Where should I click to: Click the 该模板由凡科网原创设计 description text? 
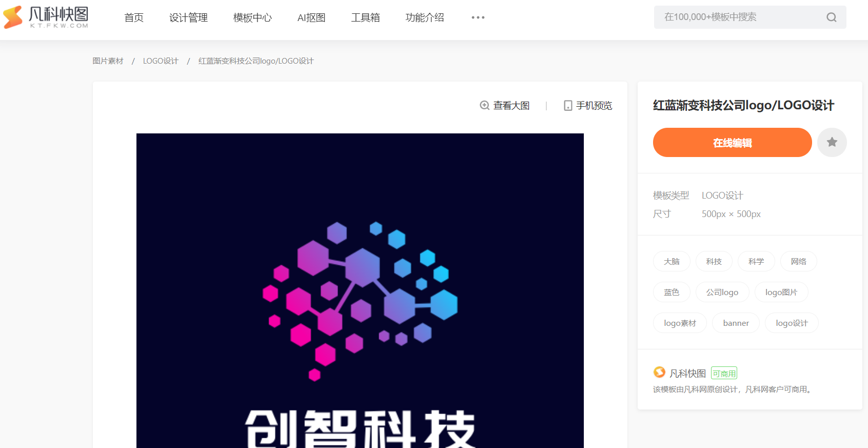pos(734,389)
